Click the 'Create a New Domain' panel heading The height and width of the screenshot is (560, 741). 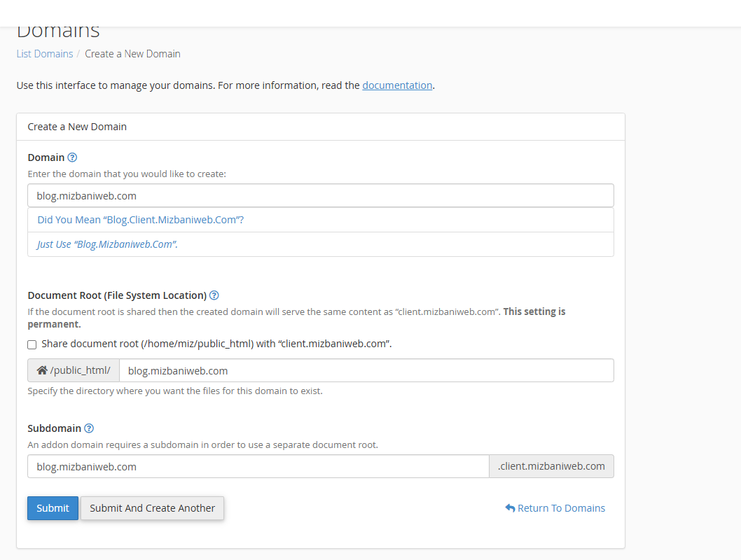point(77,127)
